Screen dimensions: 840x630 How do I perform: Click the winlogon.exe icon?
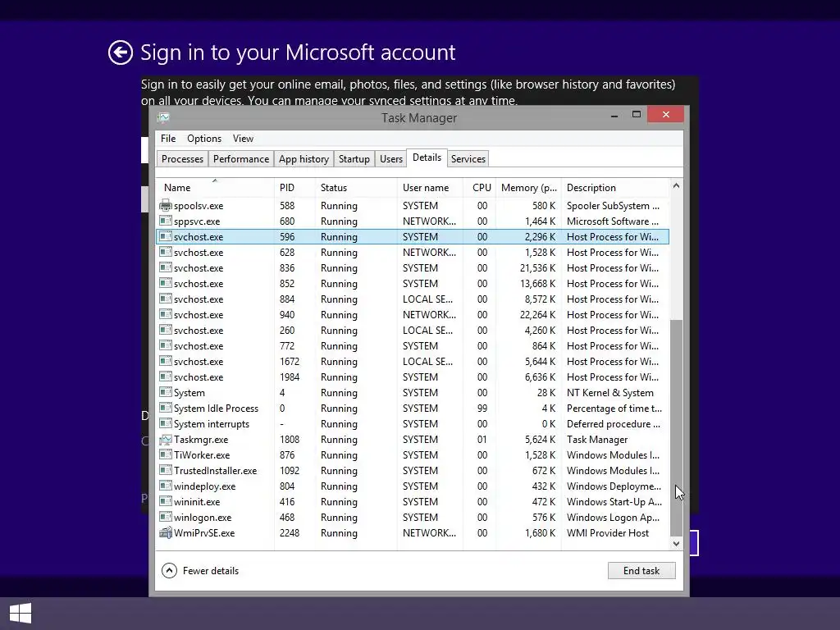tap(166, 518)
